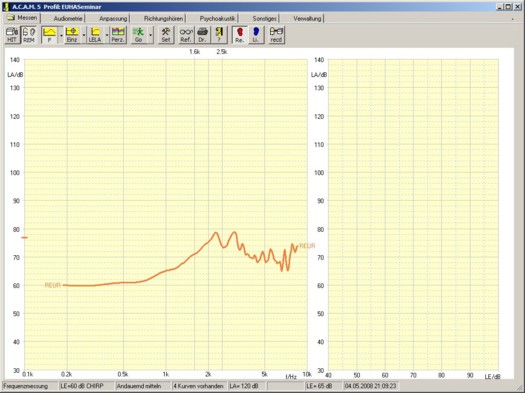Viewport: 525px width, 393px height.
Task: Switch to the Audiometrie tab
Action: (x=68, y=18)
